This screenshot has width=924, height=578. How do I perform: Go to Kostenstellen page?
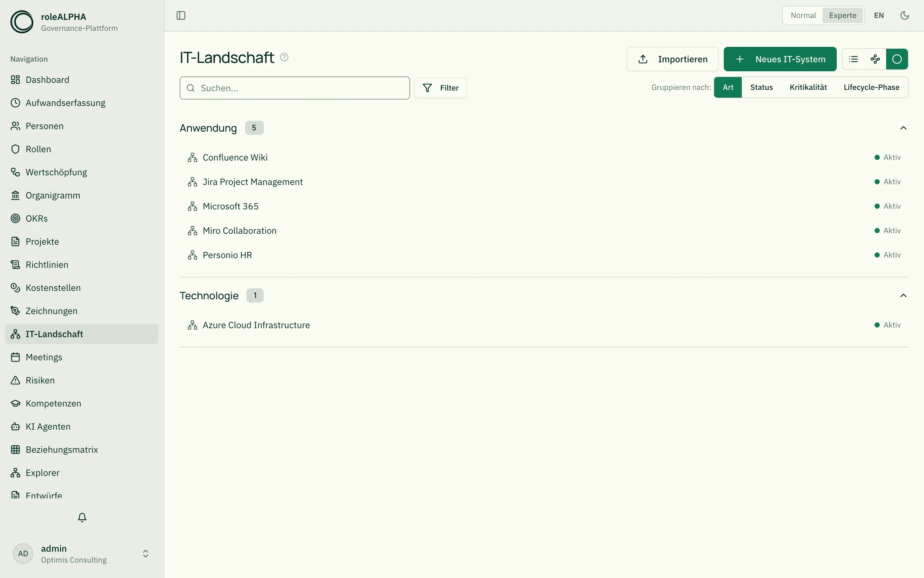[82, 288]
